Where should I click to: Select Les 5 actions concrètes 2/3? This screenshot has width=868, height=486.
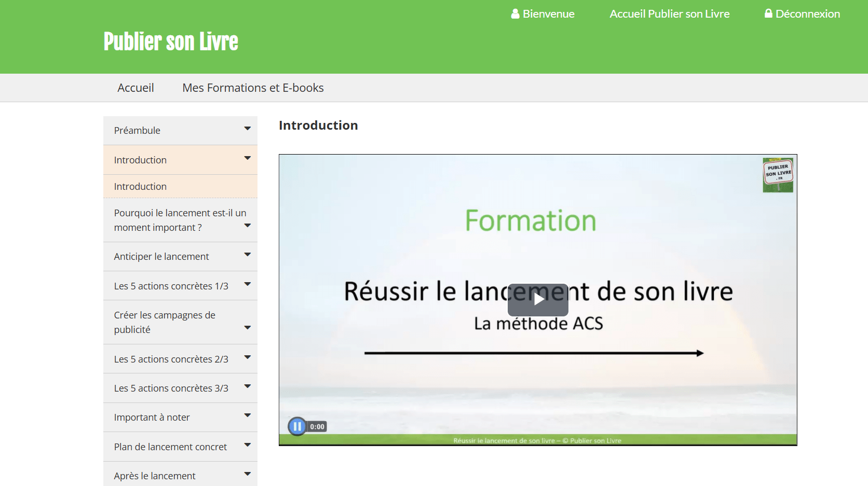171,359
